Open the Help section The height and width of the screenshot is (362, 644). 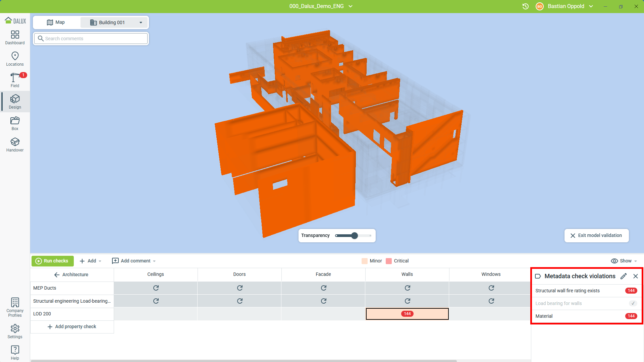(x=15, y=353)
